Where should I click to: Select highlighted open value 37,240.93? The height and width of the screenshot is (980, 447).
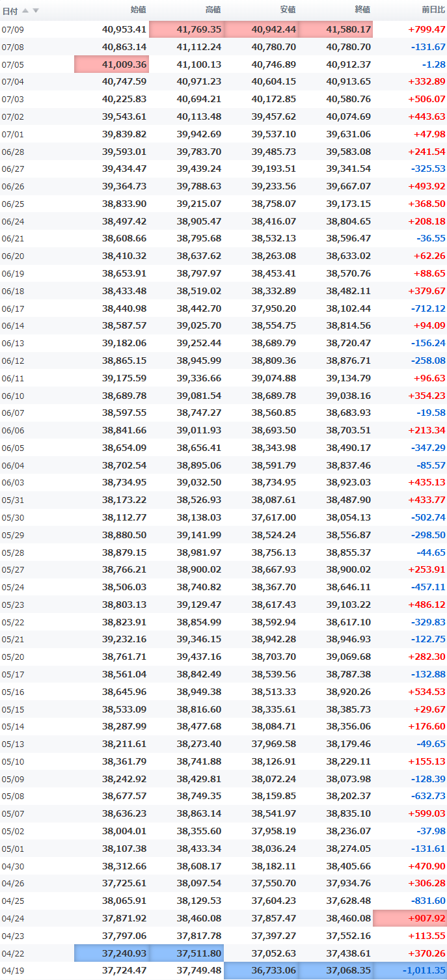tap(111, 953)
